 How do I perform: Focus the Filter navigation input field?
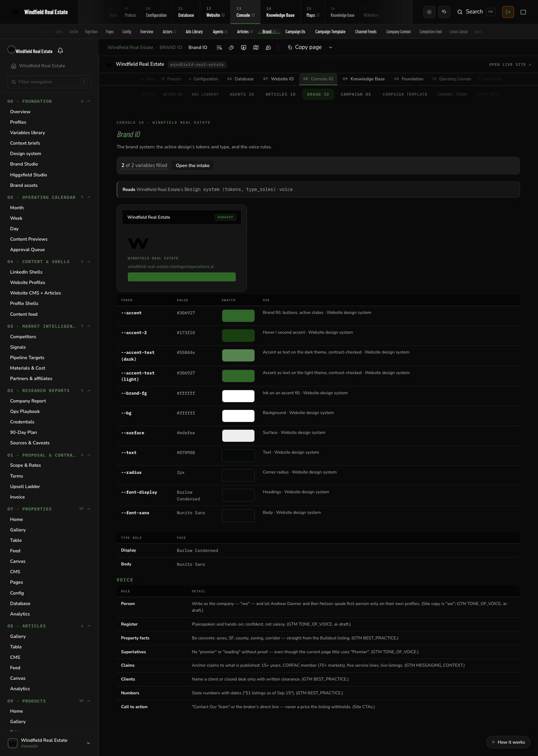[49, 82]
